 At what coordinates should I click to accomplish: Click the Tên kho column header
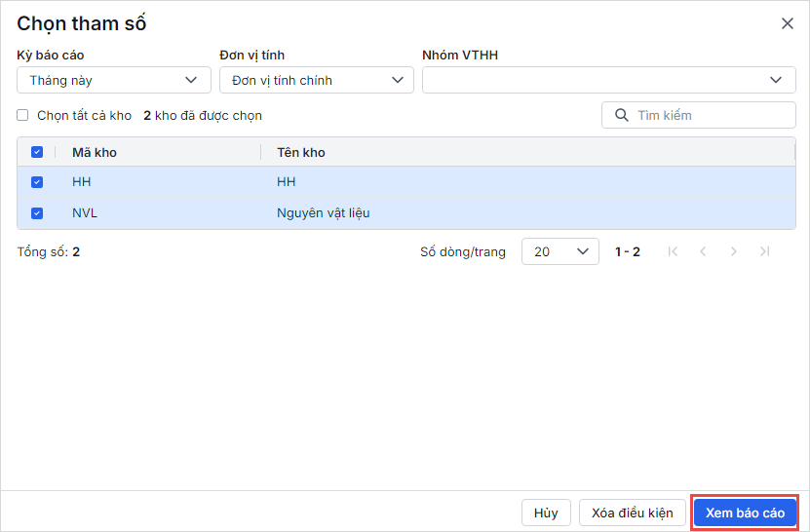301,152
